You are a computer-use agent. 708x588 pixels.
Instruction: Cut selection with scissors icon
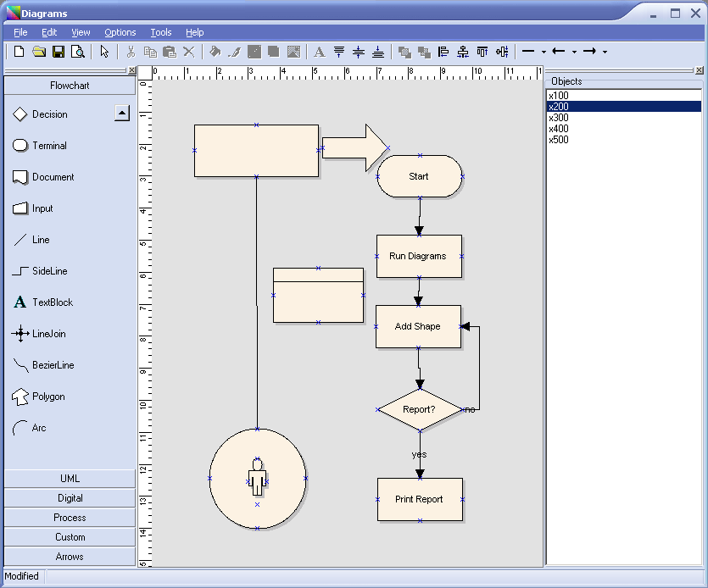point(131,52)
